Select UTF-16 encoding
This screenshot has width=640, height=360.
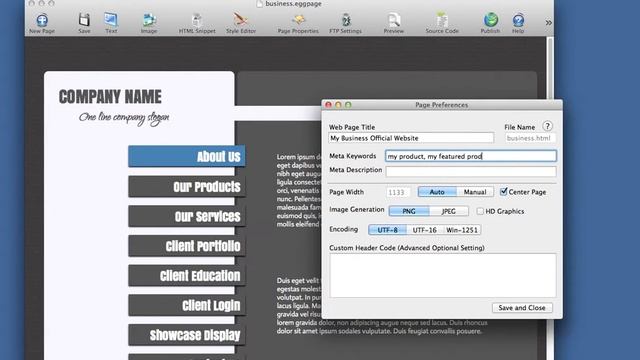point(424,230)
